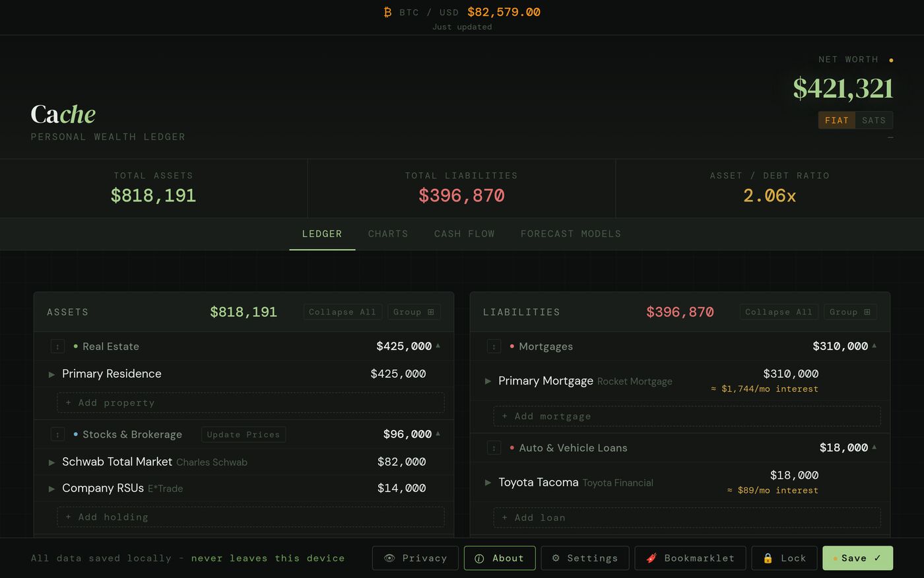
Task: Click the reorder handle icon beside Mortgages
Action: pyautogui.click(x=494, y=346)
